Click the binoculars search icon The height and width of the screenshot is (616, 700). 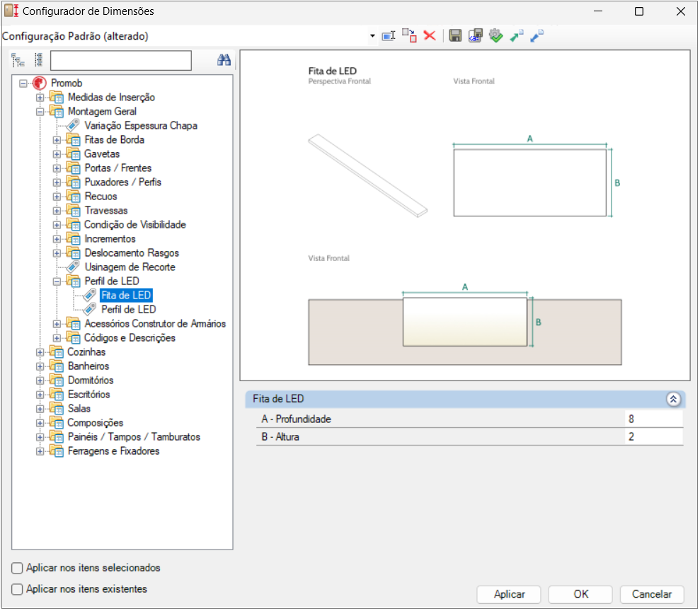(x=224, y=61)
